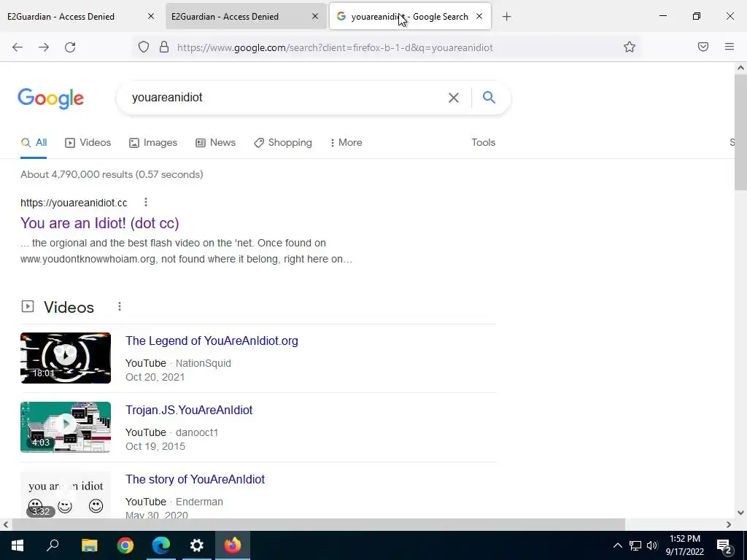Screen dimensions: 747x560
Task: Close the Google Search tab
Action: (479, 16)
